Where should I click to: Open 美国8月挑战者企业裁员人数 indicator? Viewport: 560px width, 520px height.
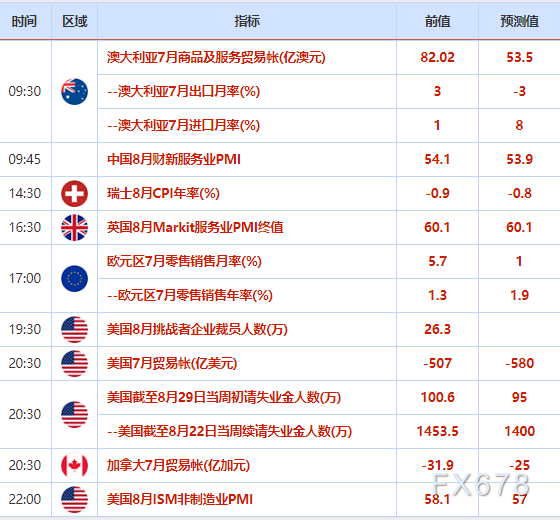pos(197,329)
